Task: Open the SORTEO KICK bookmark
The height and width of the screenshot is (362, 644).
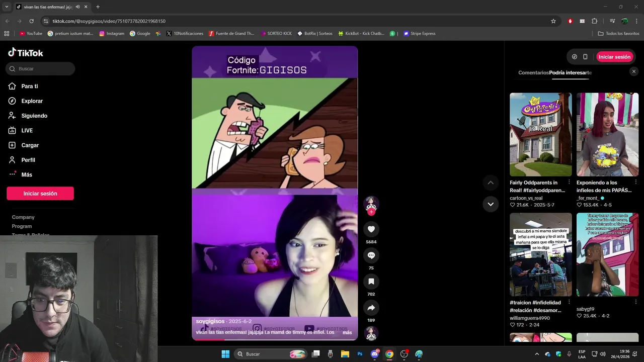Action: pyautogui.click(x=276, y=34)
